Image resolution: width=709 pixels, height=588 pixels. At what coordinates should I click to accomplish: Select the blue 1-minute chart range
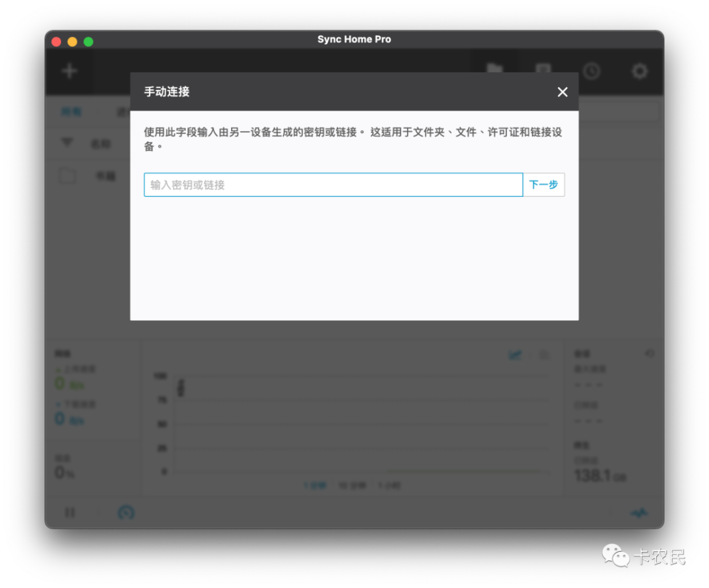point(315,485)
